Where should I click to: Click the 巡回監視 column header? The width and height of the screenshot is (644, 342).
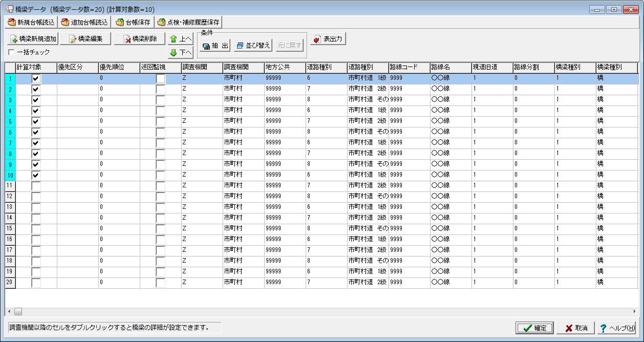[160, 68]
